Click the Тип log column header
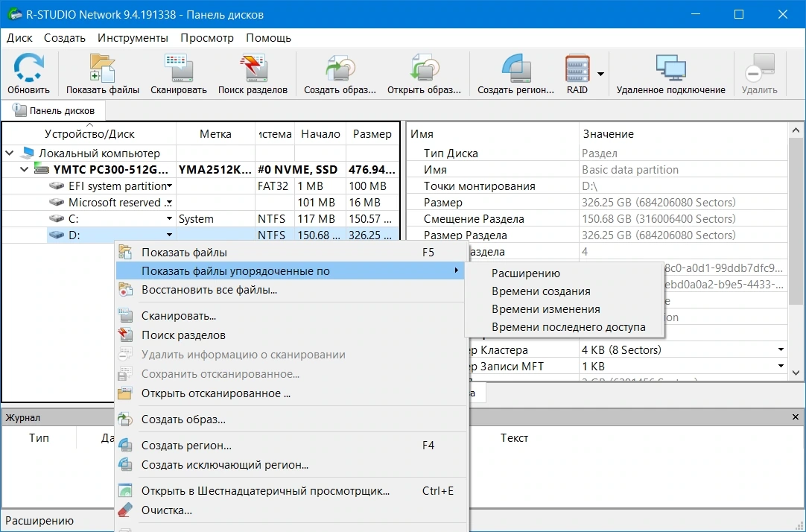Screen dimensions: 806x532 (x=39, y=438)
